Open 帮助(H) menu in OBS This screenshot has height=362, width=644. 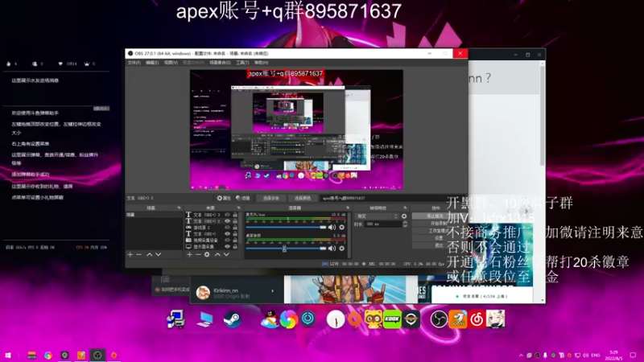261,63
